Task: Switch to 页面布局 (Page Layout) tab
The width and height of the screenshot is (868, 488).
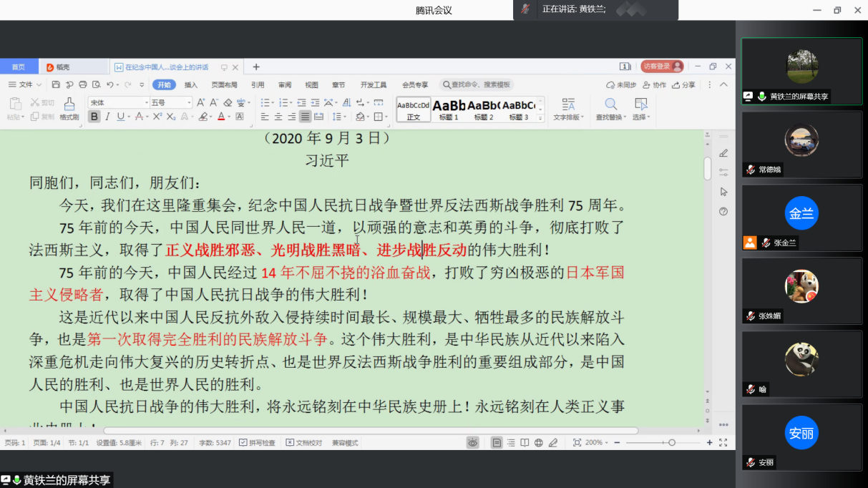Action: (x=224, y=85)
